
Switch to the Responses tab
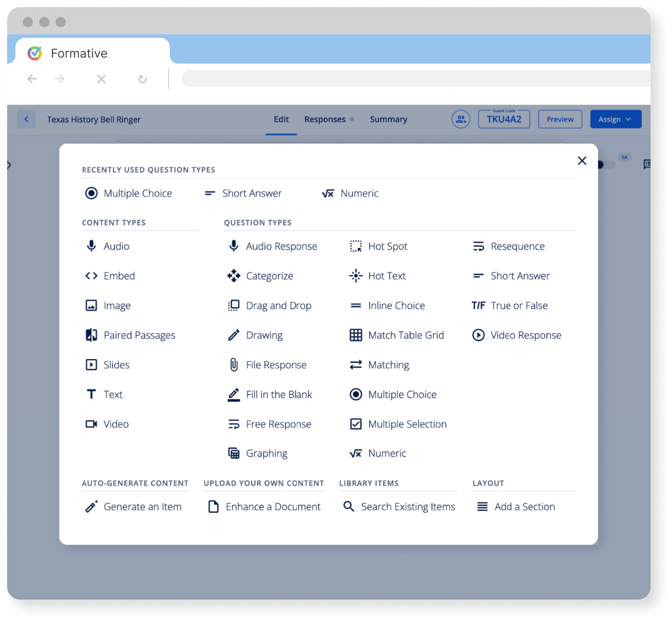[325, 119]
